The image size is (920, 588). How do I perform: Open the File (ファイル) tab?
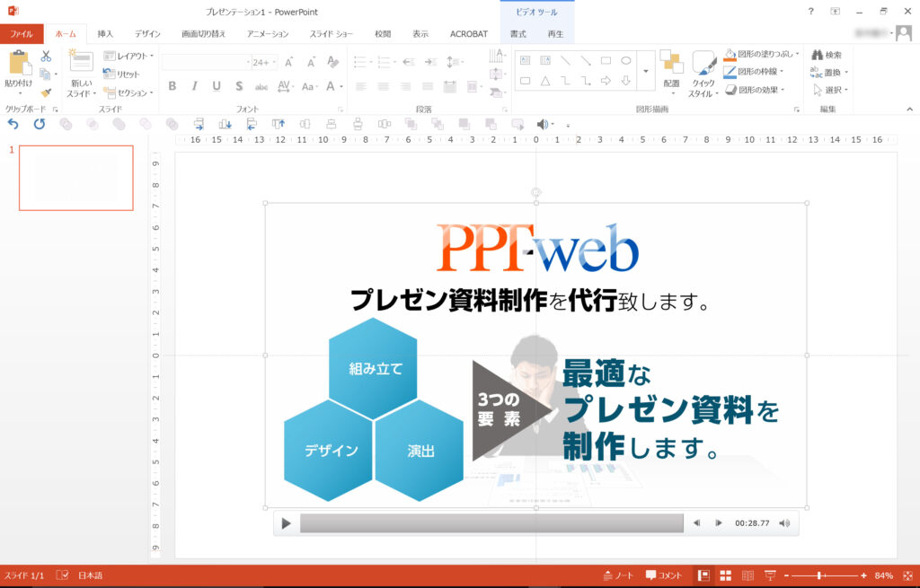pos(22,34)
